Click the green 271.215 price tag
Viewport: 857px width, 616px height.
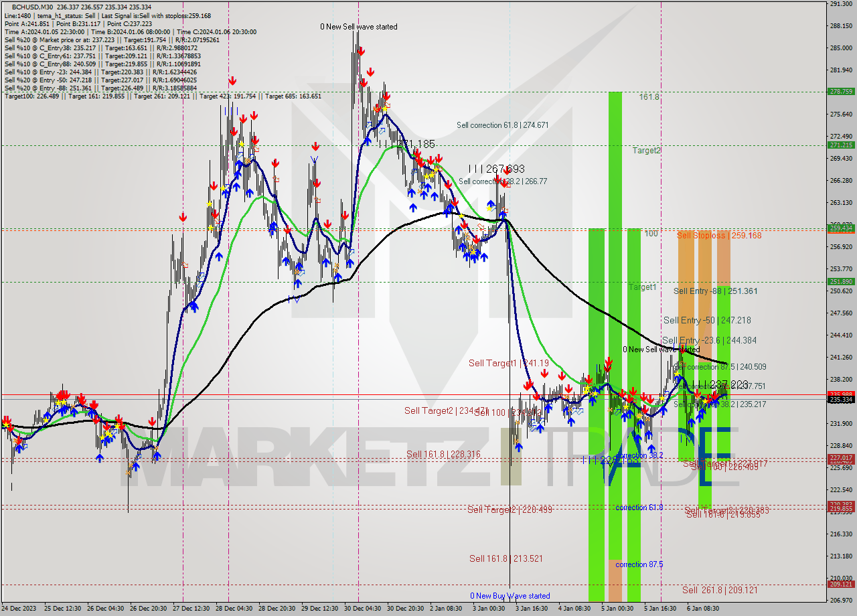click(841, 145)
